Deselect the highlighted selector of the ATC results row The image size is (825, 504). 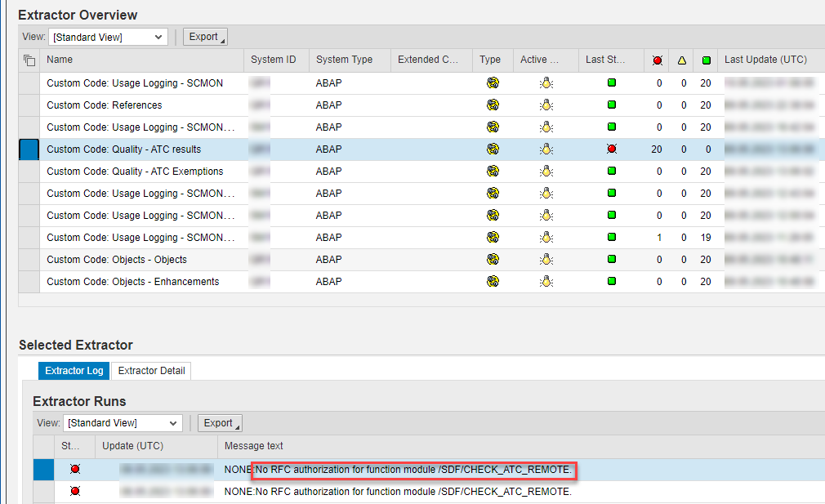tap(29, 149)
